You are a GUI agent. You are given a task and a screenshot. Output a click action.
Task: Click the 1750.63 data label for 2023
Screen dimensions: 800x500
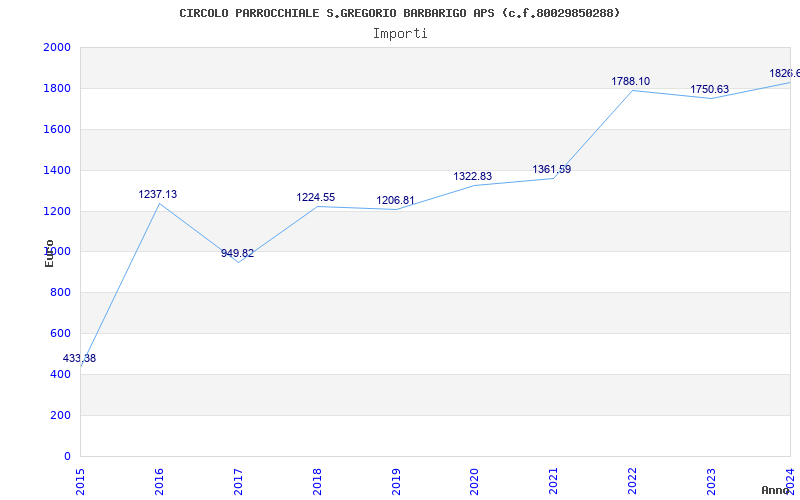709,90
